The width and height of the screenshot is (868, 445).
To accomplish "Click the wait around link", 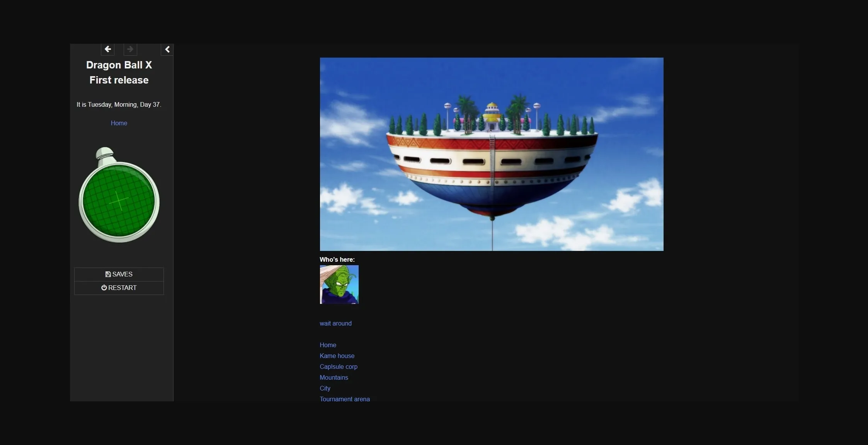I will tap(335, 323).
